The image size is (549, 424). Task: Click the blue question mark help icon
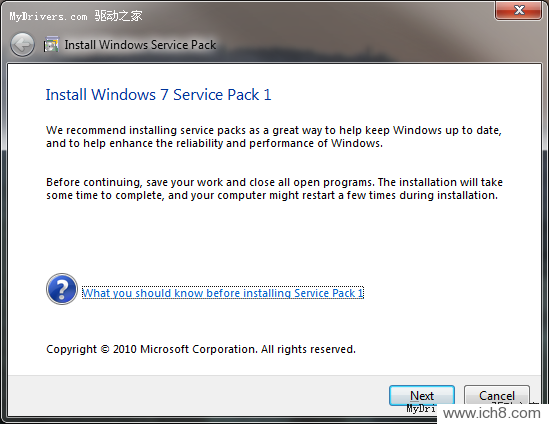pos(62,289)
